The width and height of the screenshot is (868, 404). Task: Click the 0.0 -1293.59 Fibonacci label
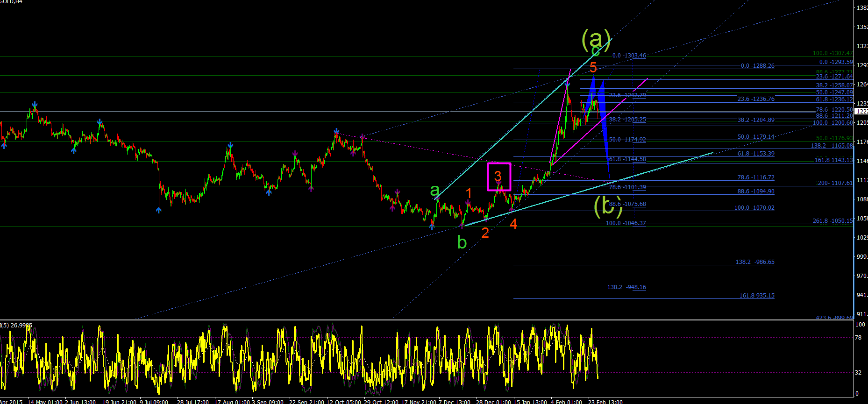[x=836, y=62]
